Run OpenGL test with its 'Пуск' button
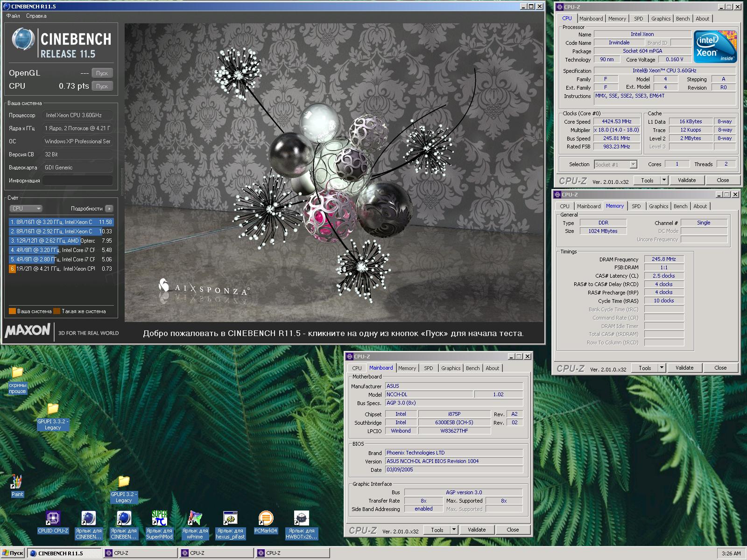Image resolution: width=747 pixels, height=560 pixels. (x=102, y=73)
